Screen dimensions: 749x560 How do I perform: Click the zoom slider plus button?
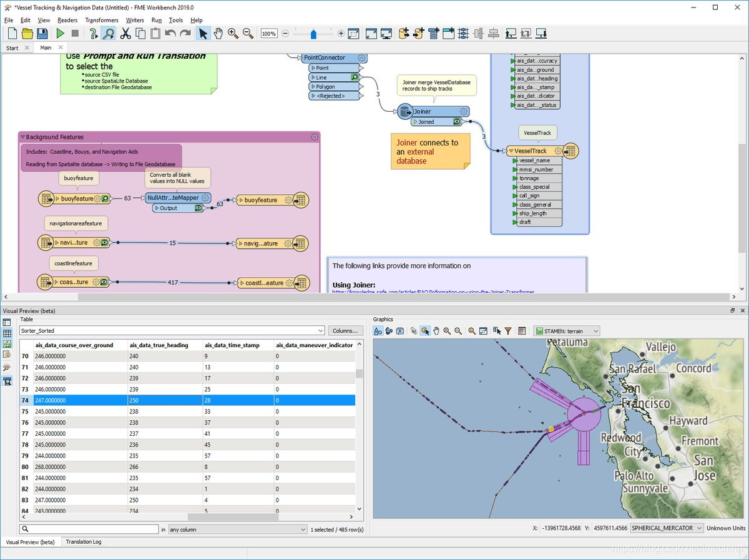tap(341, 34)
